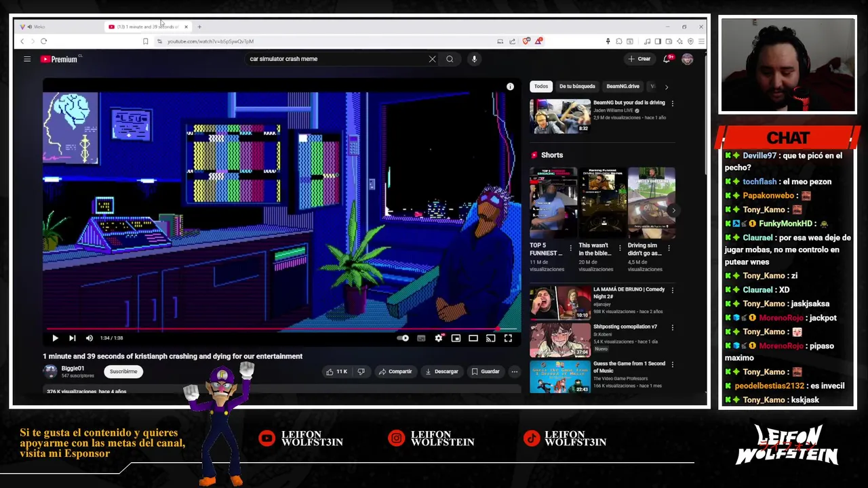Click Guardar to save the video

point(485,371)
